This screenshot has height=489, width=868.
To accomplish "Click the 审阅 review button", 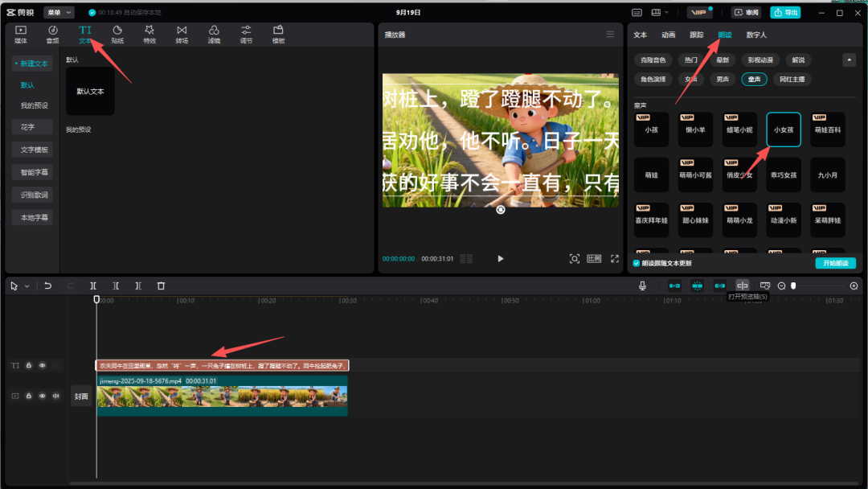I will (x=747, y=12).
